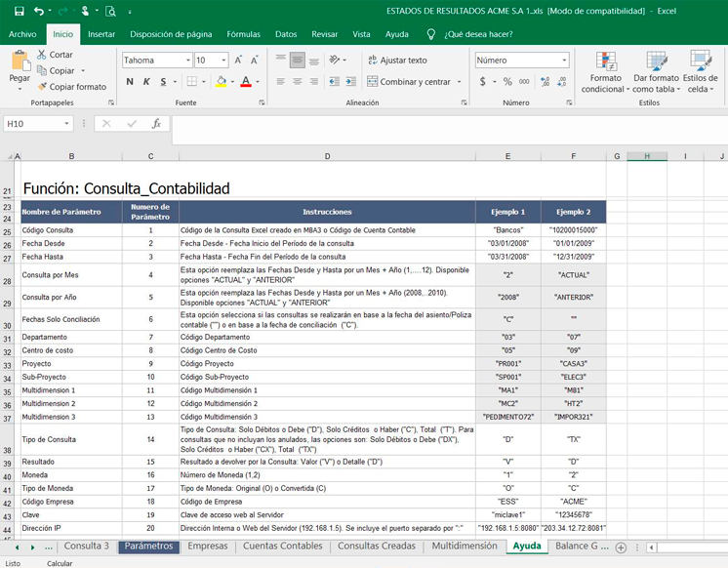Click Combinar y centrar button

(x=410, y=82)
